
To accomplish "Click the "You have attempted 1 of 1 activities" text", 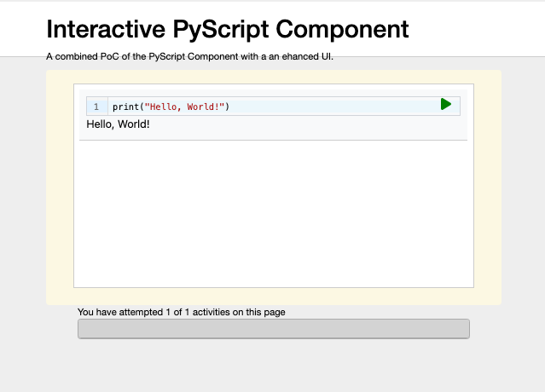I will pyautogui.click(x=181, y=312).
